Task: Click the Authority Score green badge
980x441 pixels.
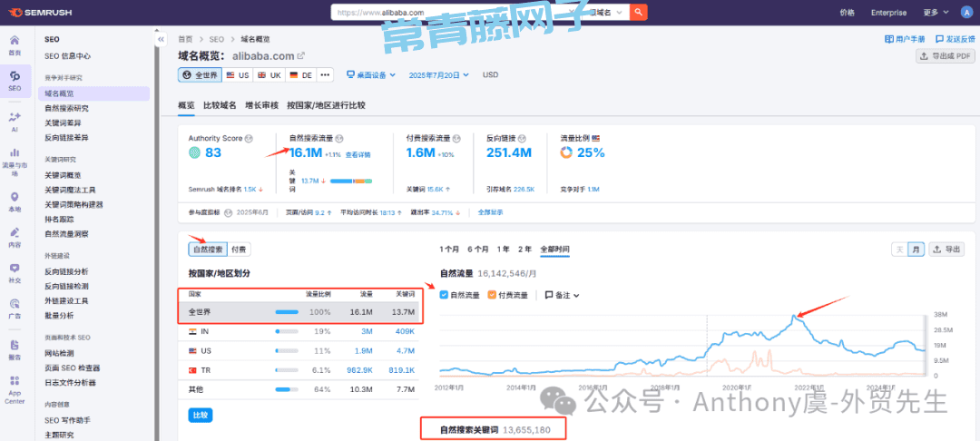Action: pos(195,152)
